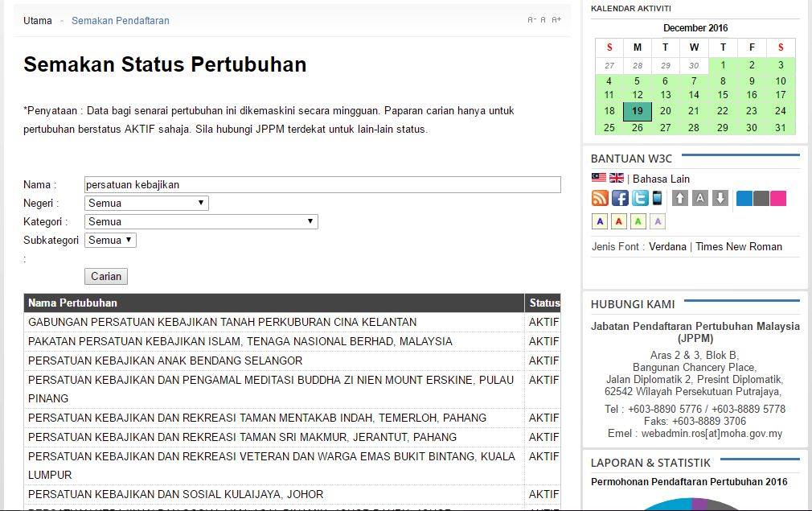Image resolution: width=812 pixels, height=511 pixels.
Task: Select December 1 in the calendar
Action: (x=723, y=65)
